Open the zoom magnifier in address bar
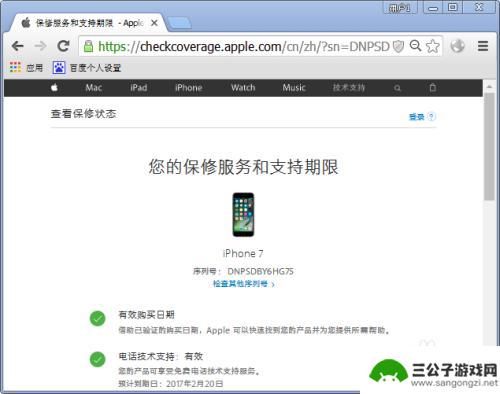500x394 pixels. click(415, 46)
